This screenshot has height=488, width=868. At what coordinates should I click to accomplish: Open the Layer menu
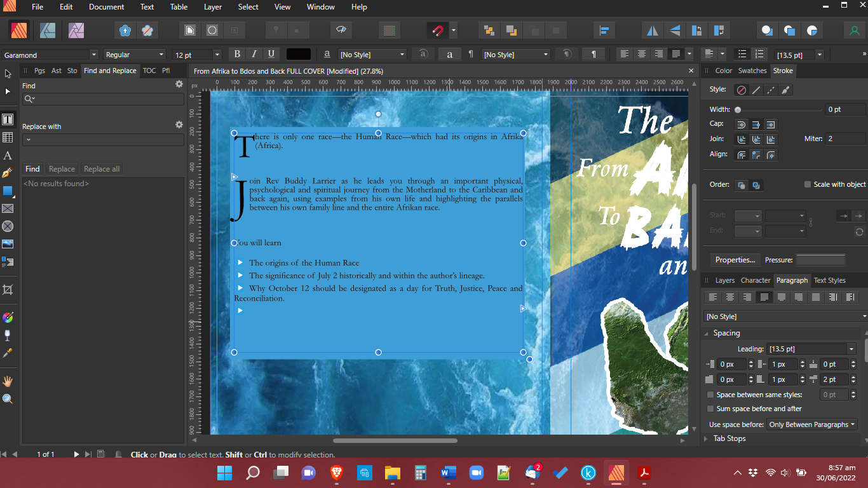pyautogui.click(x=212, y=7)
